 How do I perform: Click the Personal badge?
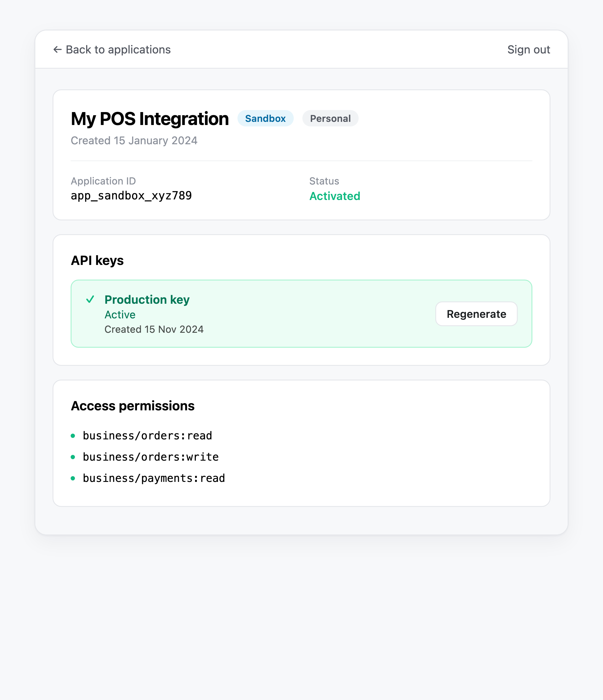tap(330, 118)
